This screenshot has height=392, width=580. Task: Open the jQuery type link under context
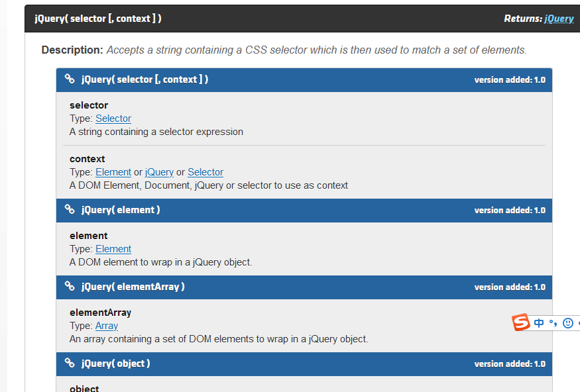click(159, 172)
